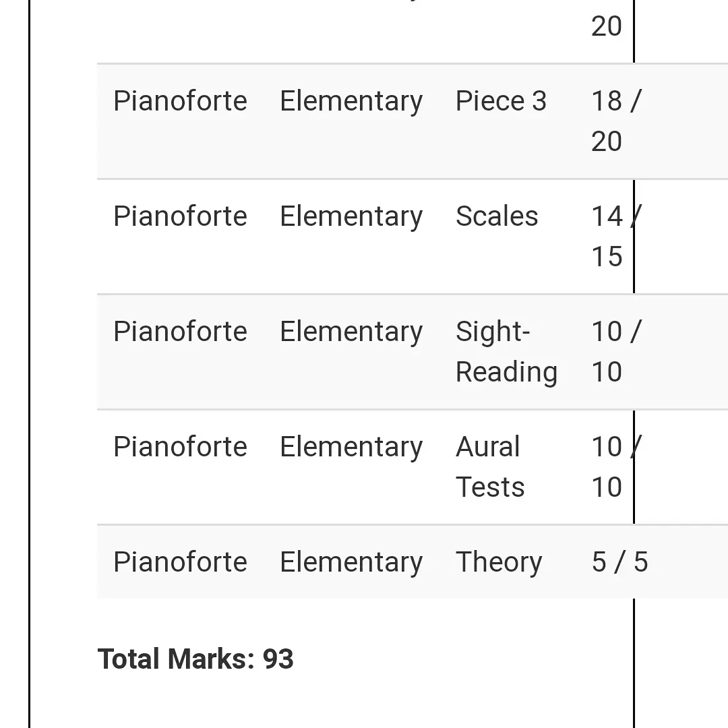Click the Piece 3 subject cell
728x728 pixels.
tap(501, 102)
